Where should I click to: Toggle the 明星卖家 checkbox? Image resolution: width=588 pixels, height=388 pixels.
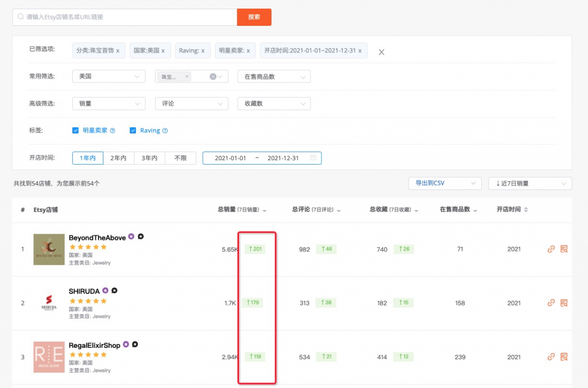(75, 130)
